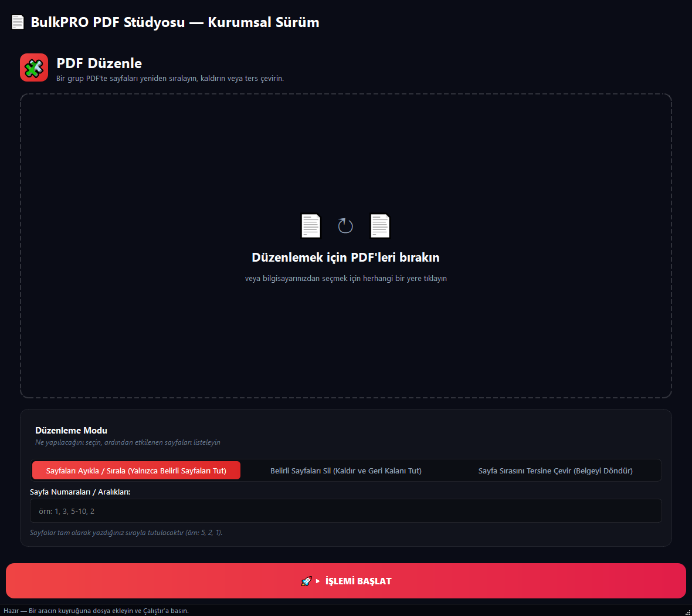Image resolution: width=692 pixels, height=616 pixels.
Task: Click 'Ne yapılacağını seçin' subtitle text
Action: [127, 442]
